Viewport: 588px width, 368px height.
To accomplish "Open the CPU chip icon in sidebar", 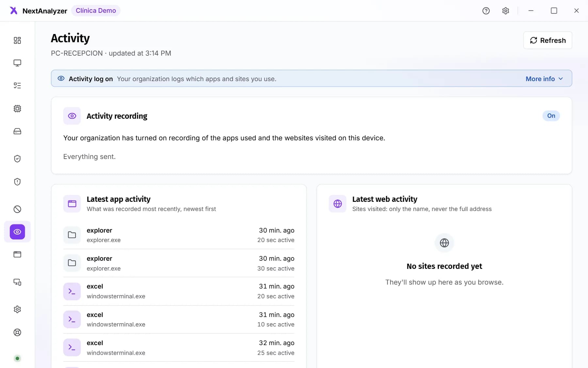I will click(x=17, y=109).
